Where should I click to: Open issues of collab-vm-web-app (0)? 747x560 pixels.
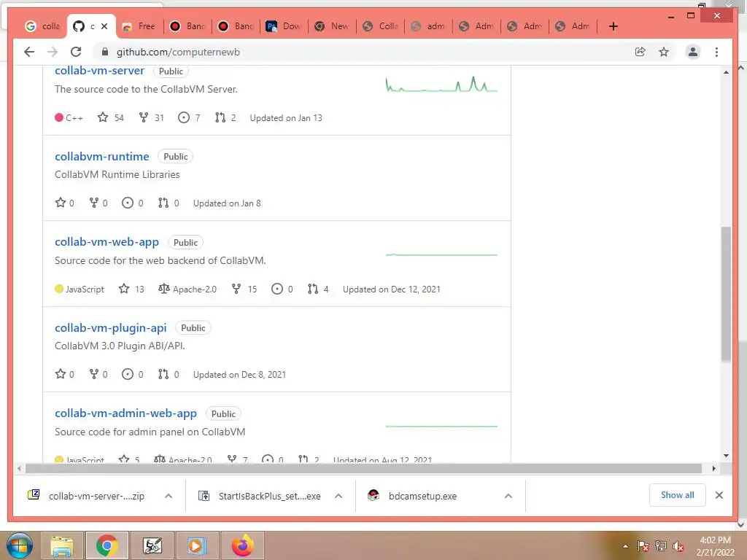pyautogui.click(x=282, y=289)
